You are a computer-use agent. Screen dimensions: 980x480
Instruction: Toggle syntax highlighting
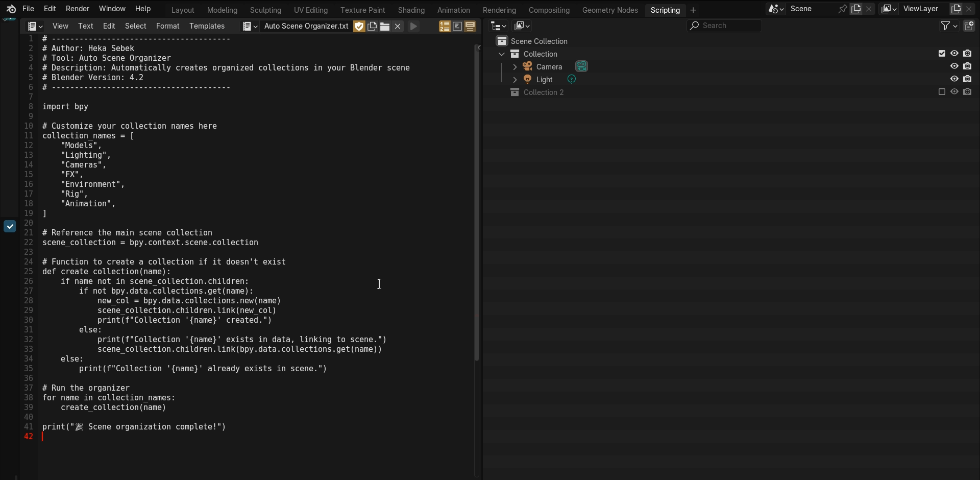pos(470,26)
